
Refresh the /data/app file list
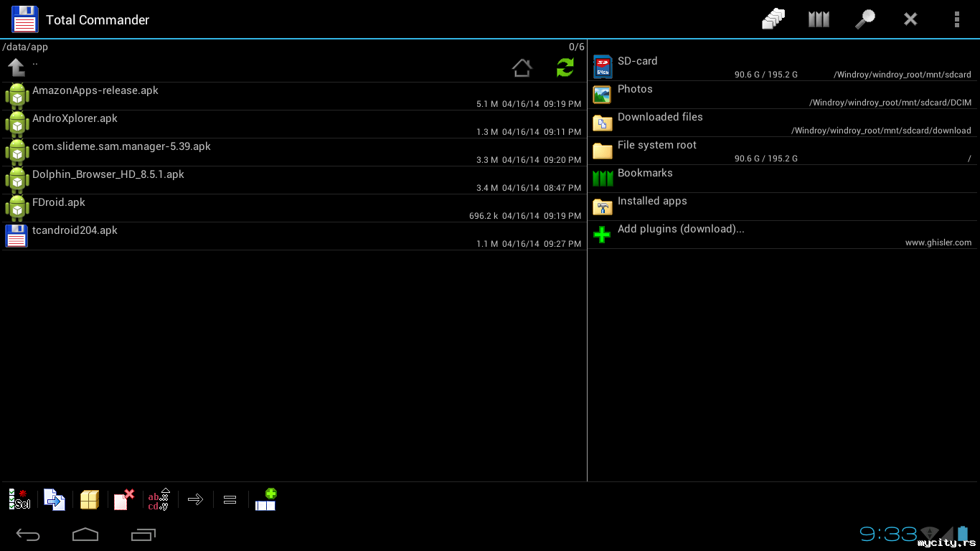coord(565,67)
